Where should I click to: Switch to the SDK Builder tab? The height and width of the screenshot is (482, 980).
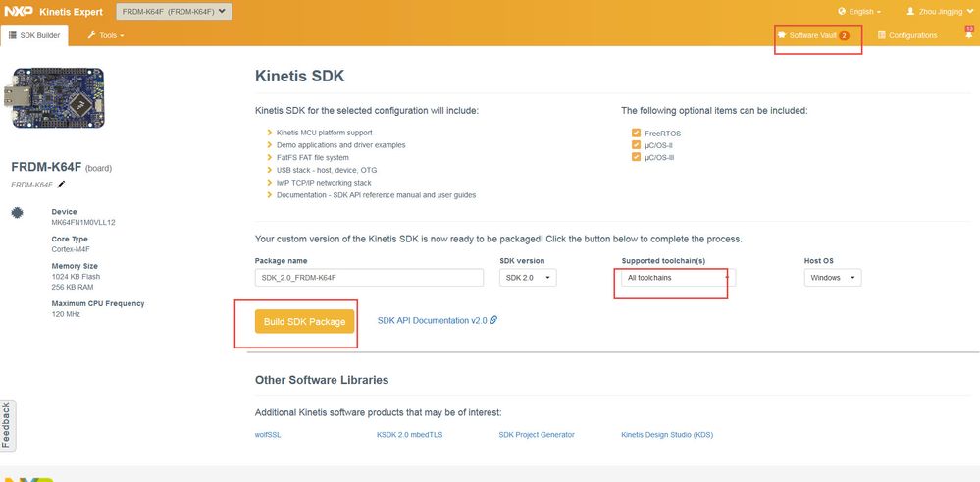[35, 35]
